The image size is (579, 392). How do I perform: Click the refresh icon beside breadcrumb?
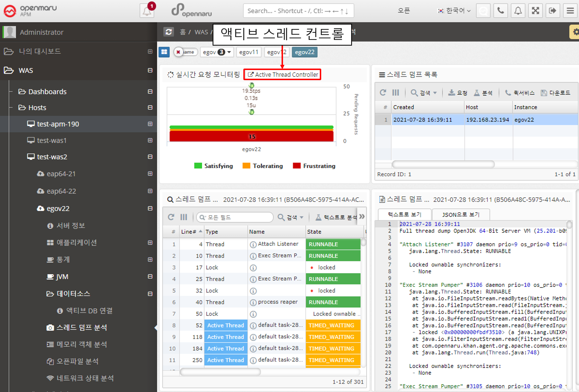pyautogui.click(x=169, y=32)
